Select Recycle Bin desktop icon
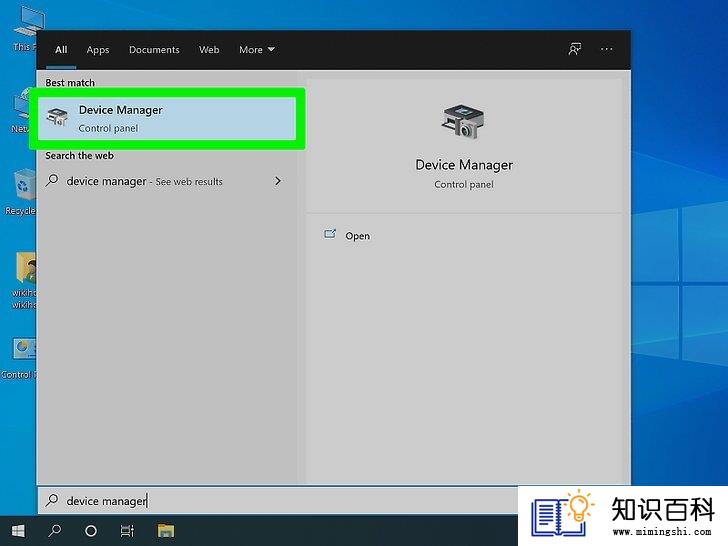The width and height of the screenshot is (728, 546). [x=21, y=192]
